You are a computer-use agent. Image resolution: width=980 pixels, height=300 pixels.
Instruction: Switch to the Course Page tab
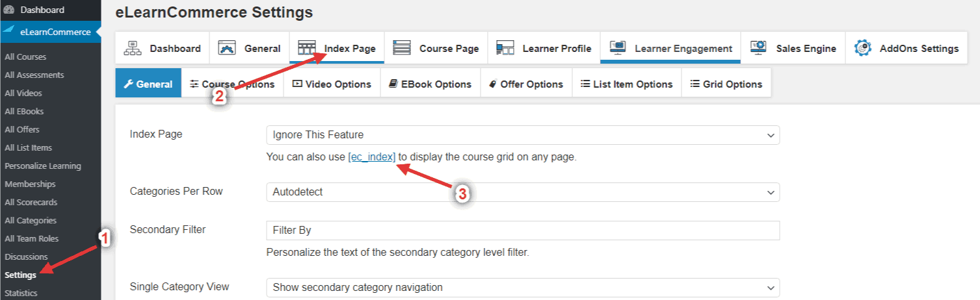point(436,48)
